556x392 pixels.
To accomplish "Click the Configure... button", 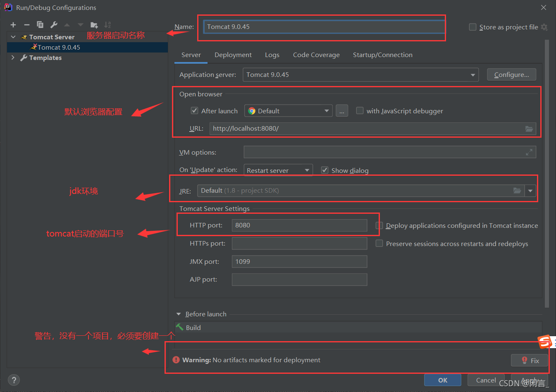I will coord(512,75).
